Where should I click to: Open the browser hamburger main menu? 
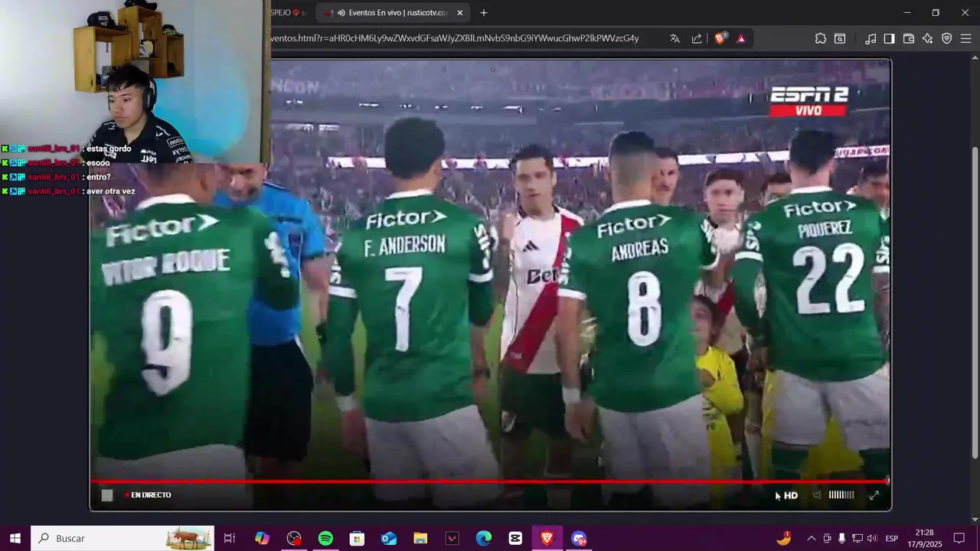(966, 38)
